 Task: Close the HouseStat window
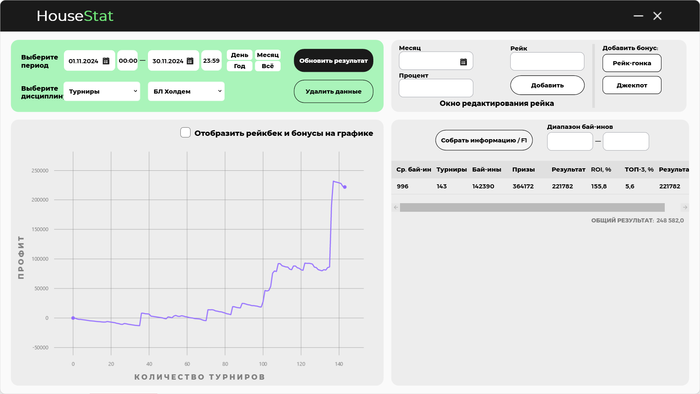tap(657, 16)
